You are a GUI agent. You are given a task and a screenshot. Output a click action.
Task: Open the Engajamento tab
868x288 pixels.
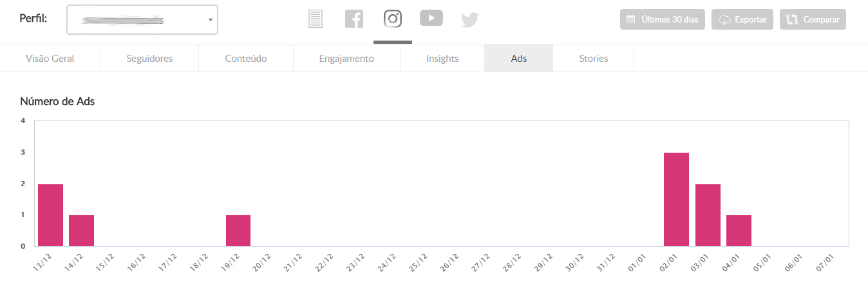(x=346, y=59)
